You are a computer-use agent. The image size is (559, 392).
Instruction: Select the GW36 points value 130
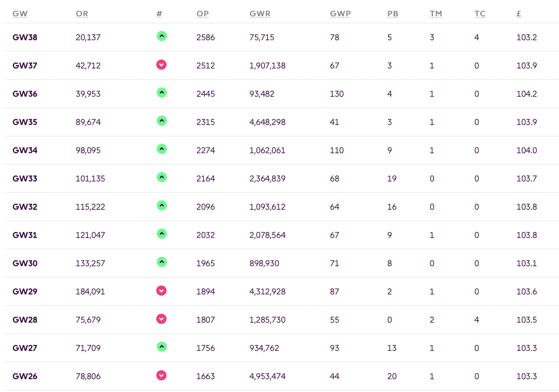[337, 94]
